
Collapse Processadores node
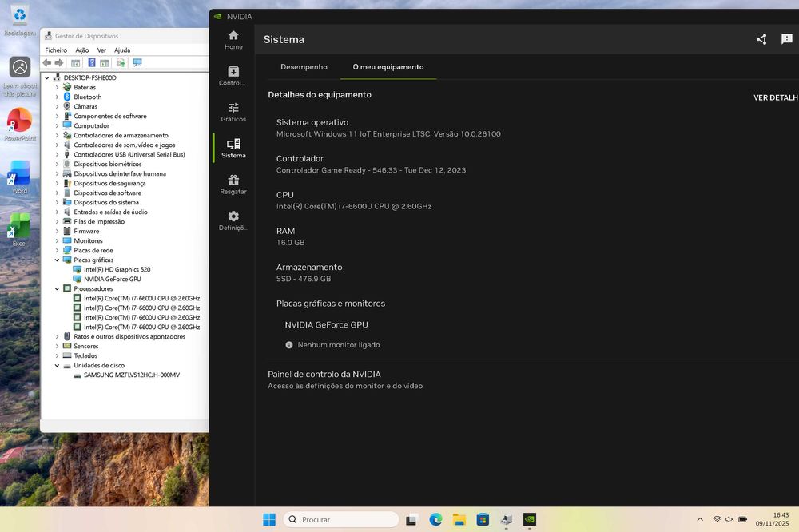coord(57,289)
